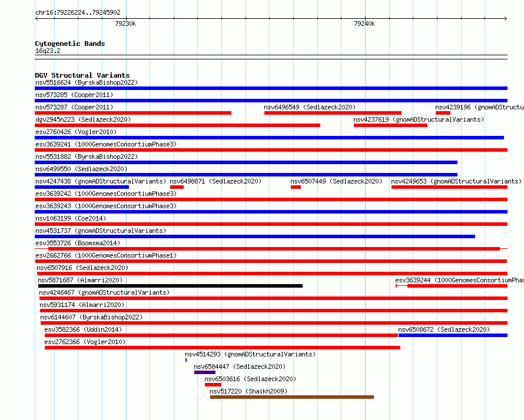524x420 pixels.
Task: Open nsv1063199 (Coe2014) label
Action: click(71, 218)
